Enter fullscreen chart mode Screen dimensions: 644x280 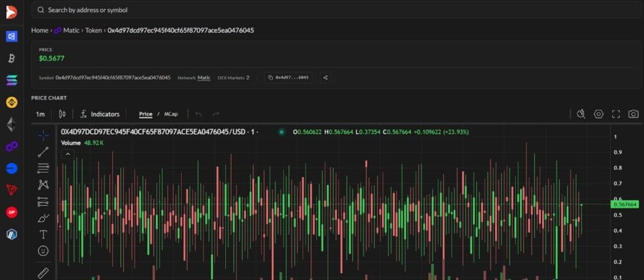coord(616,114)
